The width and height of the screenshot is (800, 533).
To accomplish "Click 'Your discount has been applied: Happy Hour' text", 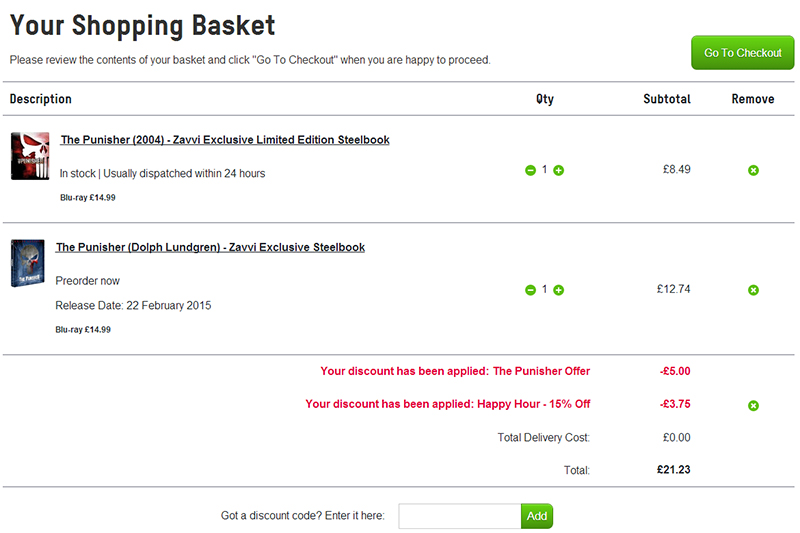I will tap(448, 404).
